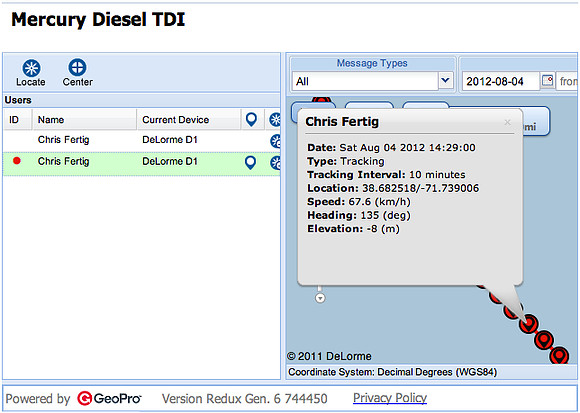The height and width of the screenshot is (413, 580).
Task: Click the Center crosshair icon
Action: [77, 68]
